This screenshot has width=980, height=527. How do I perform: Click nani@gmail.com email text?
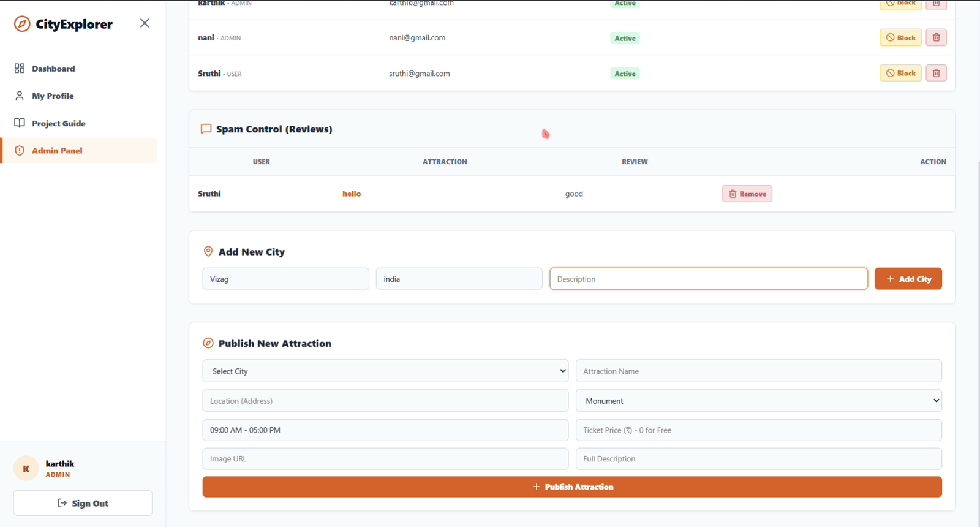click(417, 38)
